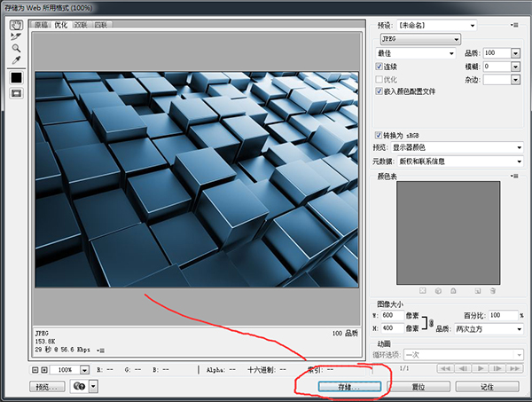Image resolution: width=532 pixels, height=402 pixels.
Task: Open the 品质 slider arrow next to 100
Action: coord(516,53)
